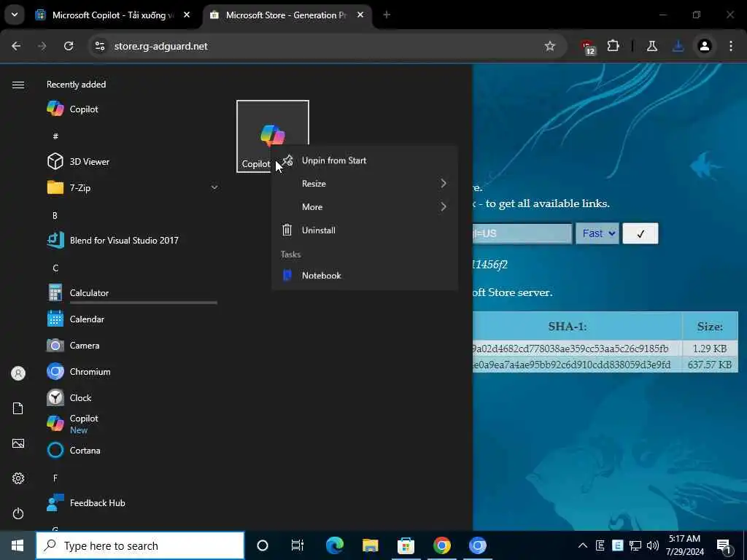Expand the Start menu hamburger
The width and height of the screenshot is (747, 560).
(18, 85)
